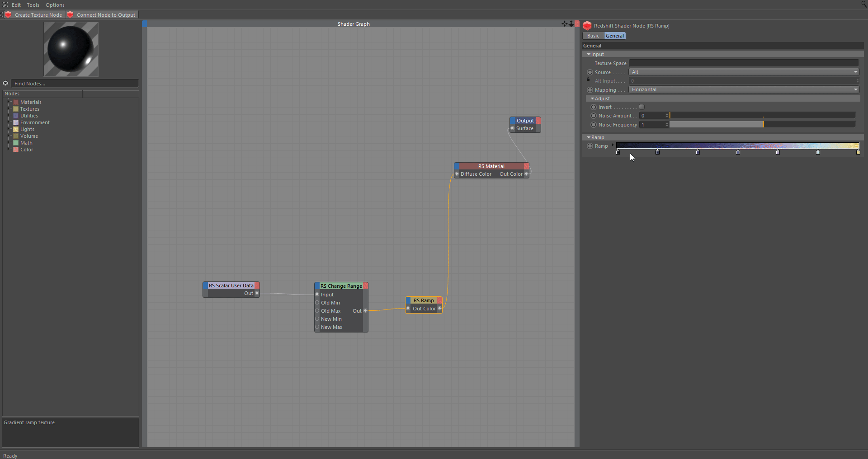The height and width of the screenshot is (459, 868).
Task: Click the Find Nodes search field
Action: (75, 83)
